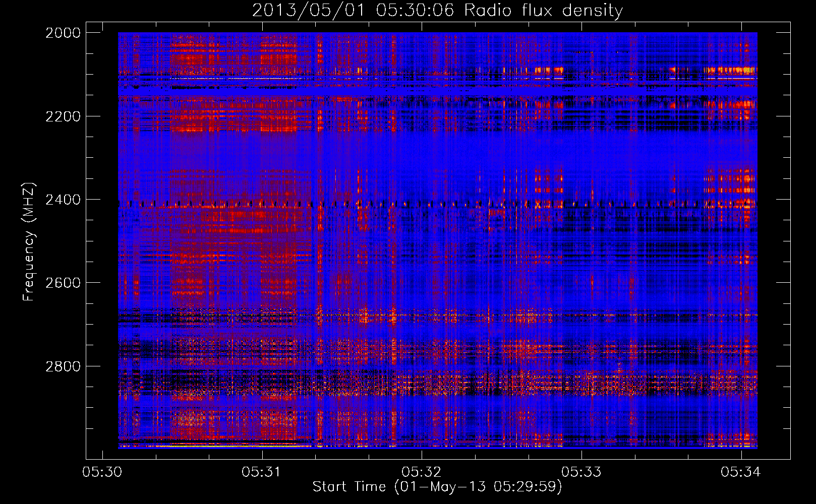Click the "Frequency (MHZ)" axis label

click(x=29, y=242)
